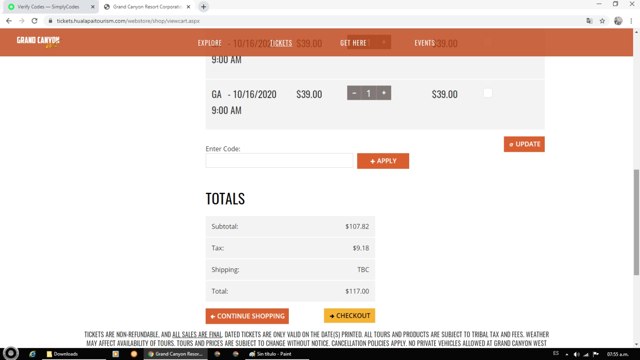Open the Chrome profile avatar menu
This screenshot has width=640, height=360.
(618, 21)
